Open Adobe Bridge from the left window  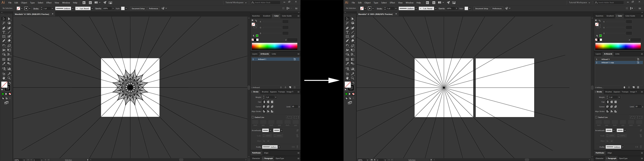coord(84,3)
